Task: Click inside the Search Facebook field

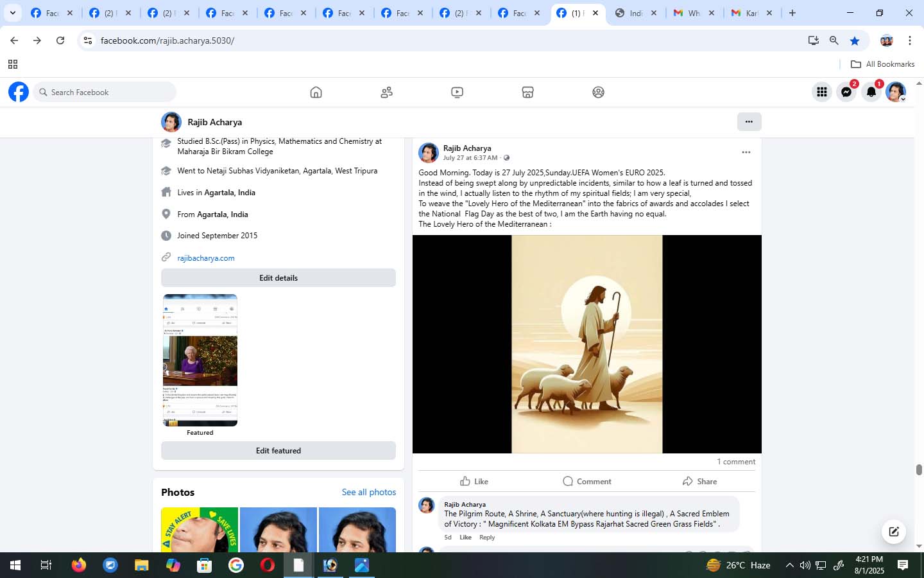Action: coord(105,92)
